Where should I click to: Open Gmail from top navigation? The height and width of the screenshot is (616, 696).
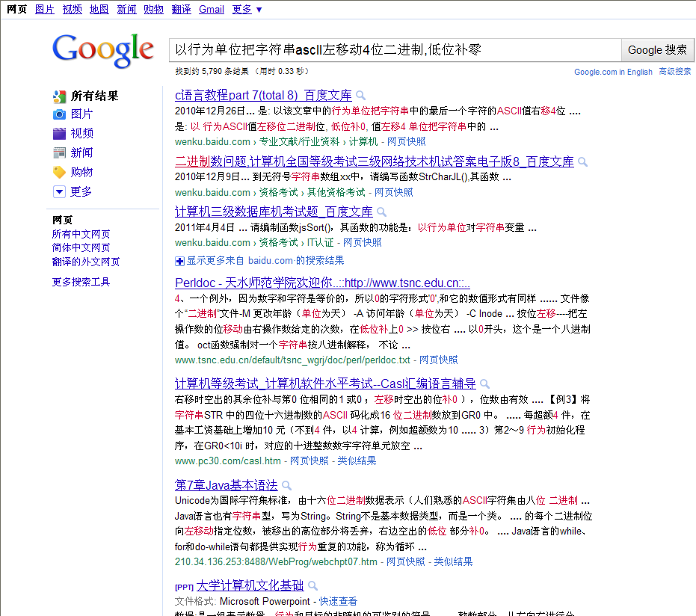click(x=212, y=9)
